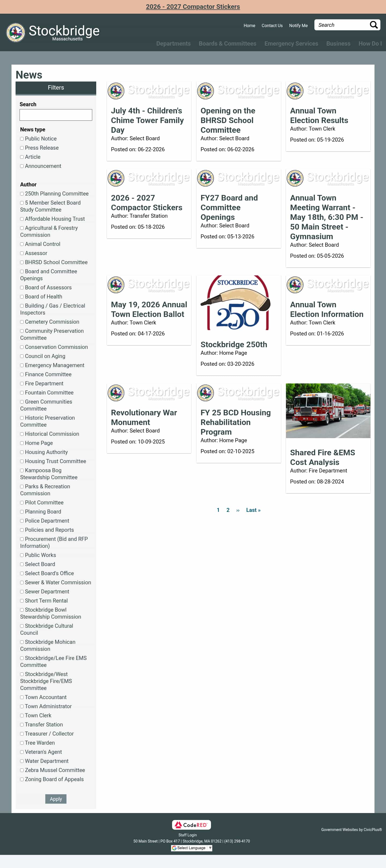This screenshot has height=868, width=386.
Task: Check the Press Release news type
Action: 22,148
